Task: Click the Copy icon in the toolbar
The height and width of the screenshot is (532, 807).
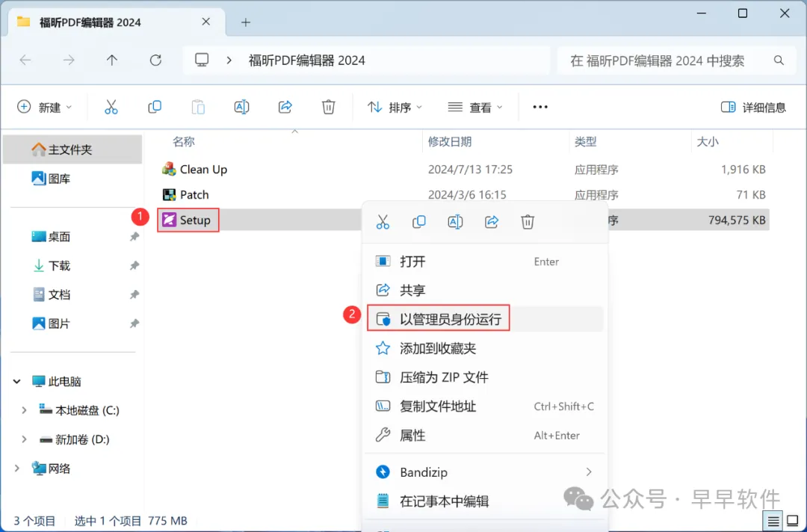Action: pyautogui.click(x=155, y=107)
